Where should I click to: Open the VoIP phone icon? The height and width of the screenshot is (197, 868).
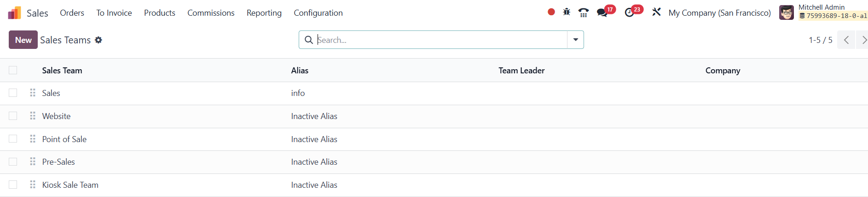[x=584, y=13]
